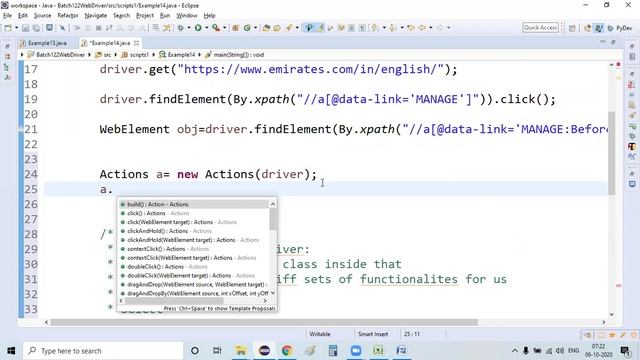Open the Debug button dropdown arrow
This screenshot has width=640, height=360.
click(189, 28)
